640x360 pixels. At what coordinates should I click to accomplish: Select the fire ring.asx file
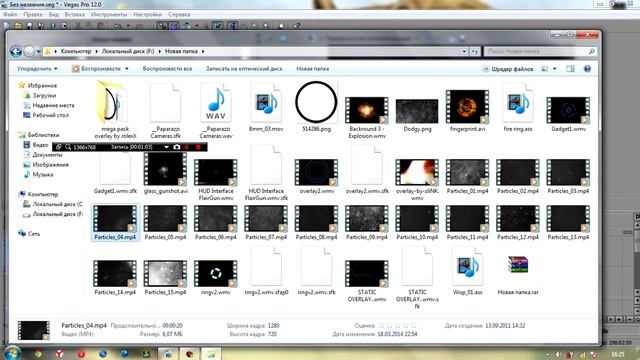(518, 107)
